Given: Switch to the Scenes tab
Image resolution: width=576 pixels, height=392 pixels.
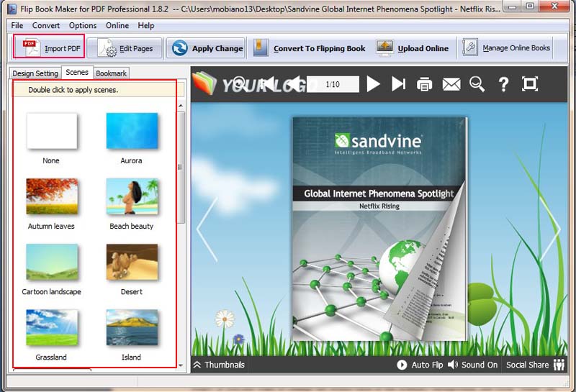Looking at the screenshot, I should point(77,73).
